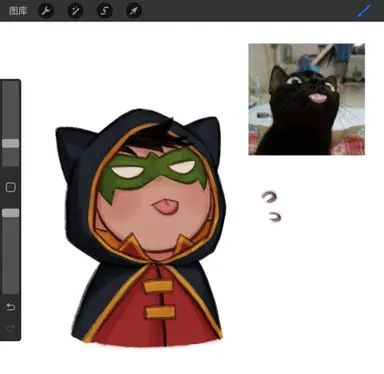Redo the dimmed action arrow
The image size is (384, 374).
coord(11,328)
